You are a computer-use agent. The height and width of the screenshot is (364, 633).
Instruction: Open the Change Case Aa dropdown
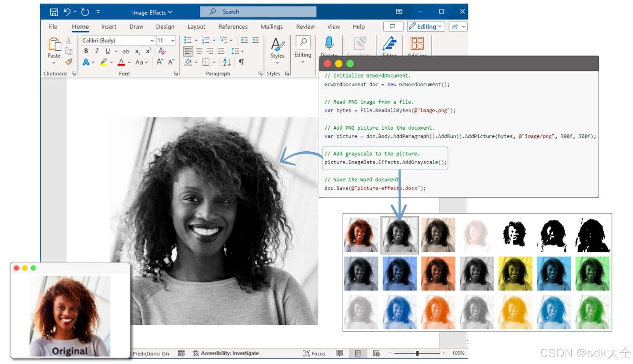click(141, 62)
